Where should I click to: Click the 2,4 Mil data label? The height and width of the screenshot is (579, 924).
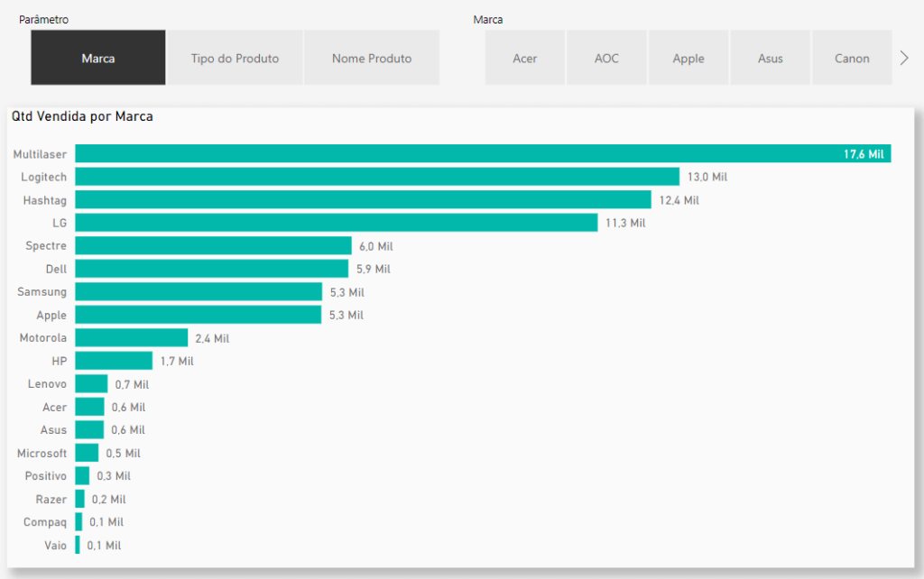point(212,338)
